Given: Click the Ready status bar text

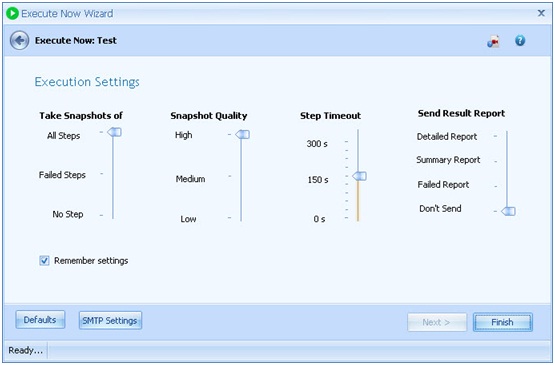Looking at the screenshot, I should click(25, 350).
